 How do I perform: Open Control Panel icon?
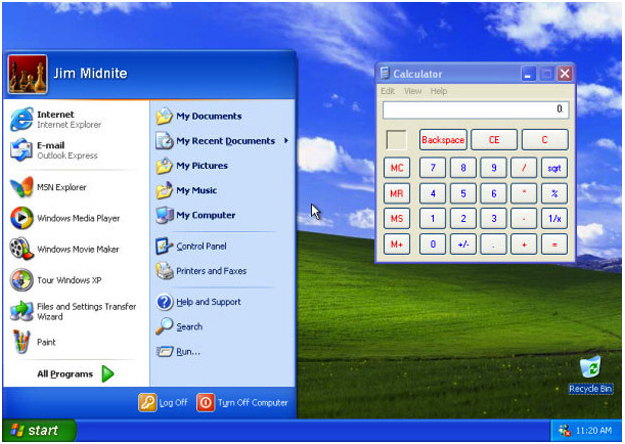164,246
